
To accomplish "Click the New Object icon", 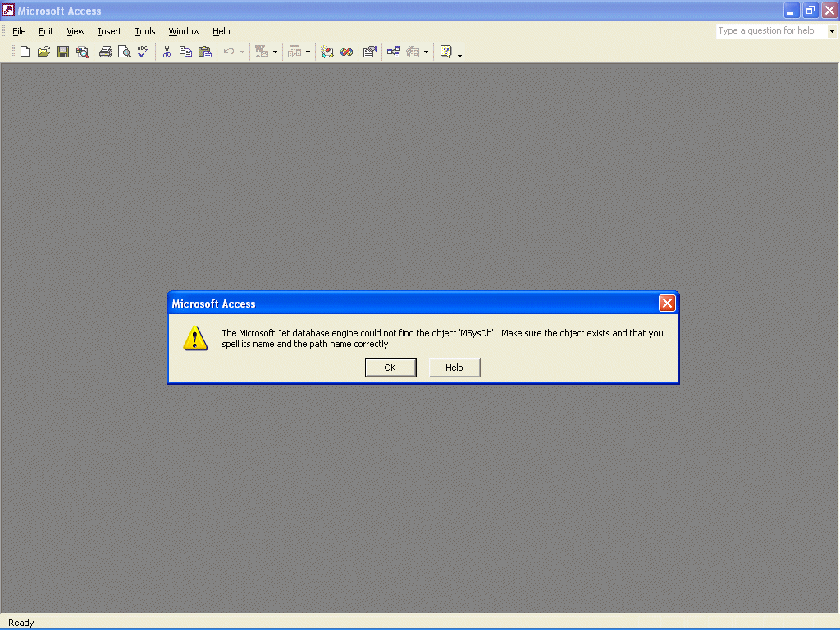I will click(413, 52).
